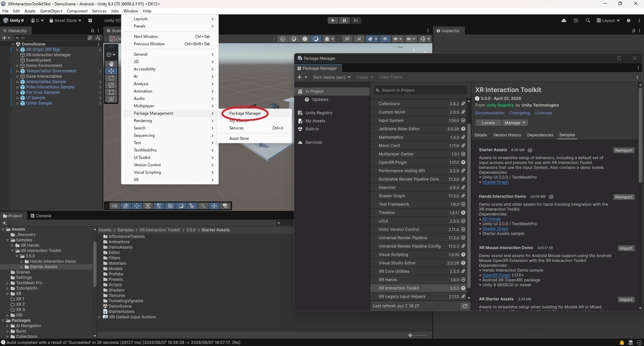Select the Move tool in scene toolbar
644x346 pixels.
coord(112,71)
